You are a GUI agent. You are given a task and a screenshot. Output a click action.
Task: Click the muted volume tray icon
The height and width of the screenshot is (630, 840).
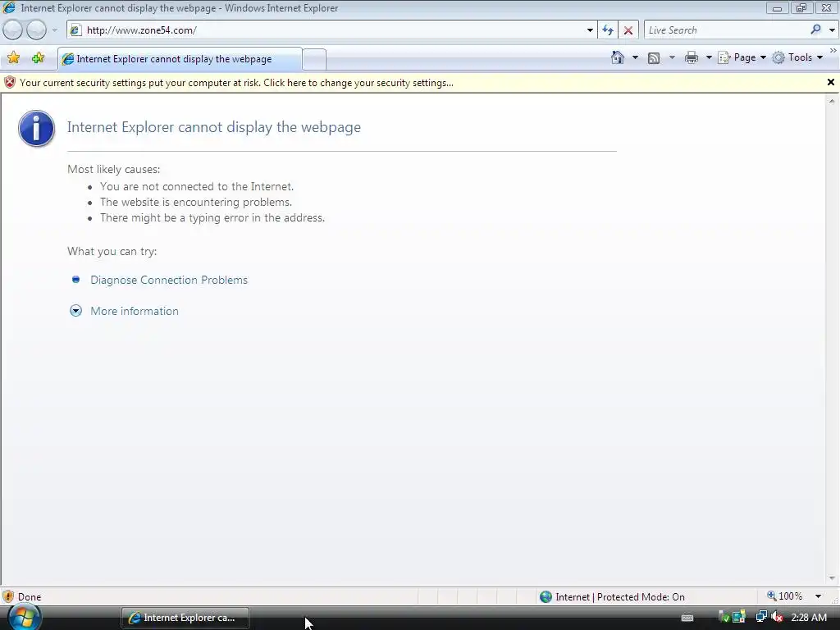(x=777, y=617)
